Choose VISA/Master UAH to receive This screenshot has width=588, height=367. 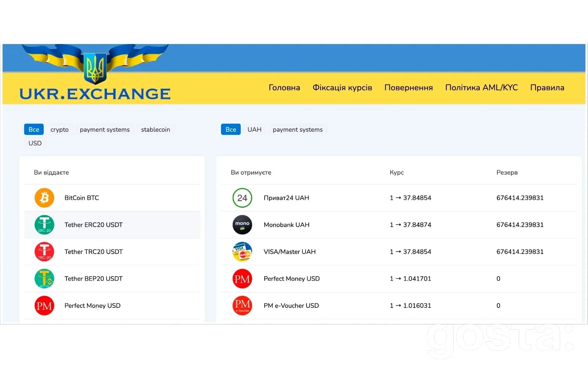click(399, 252)
